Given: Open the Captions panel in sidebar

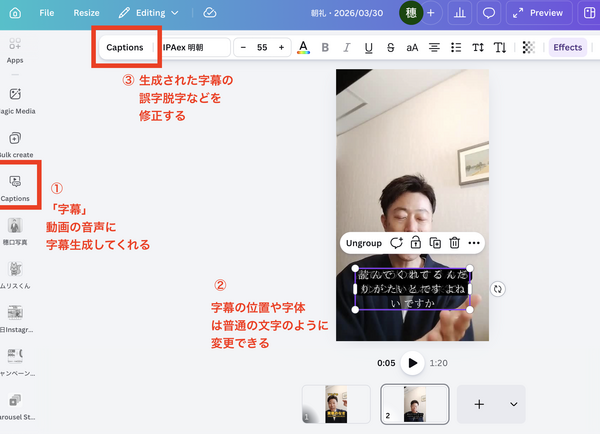Looking at the screenshot, I should click(x=16, y=183).
